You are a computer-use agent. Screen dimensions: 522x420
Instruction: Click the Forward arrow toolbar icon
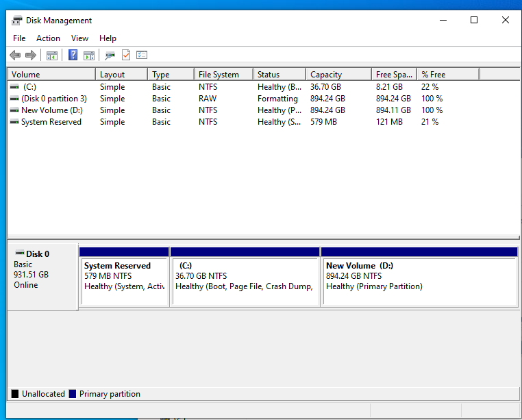pyautogui.click(x=31, y=55)
